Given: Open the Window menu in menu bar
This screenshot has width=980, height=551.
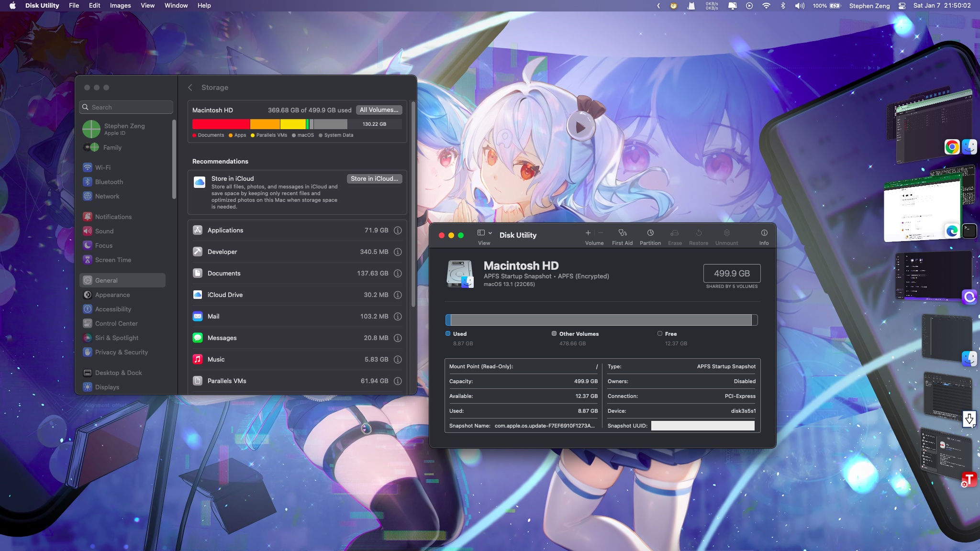Looking at the screenshot, I should (x=176, y=6).
